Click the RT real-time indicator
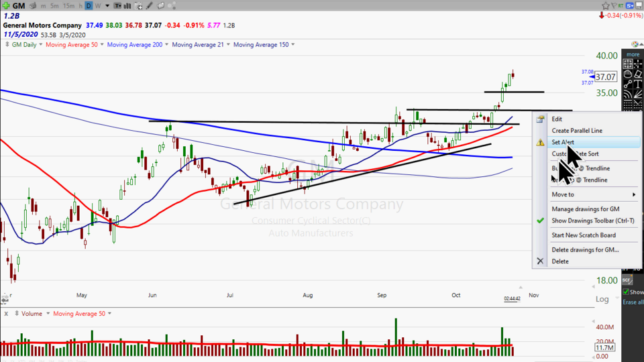Image resolution: width=644 pixels, height=362 pixels. (x=621, y=6)
